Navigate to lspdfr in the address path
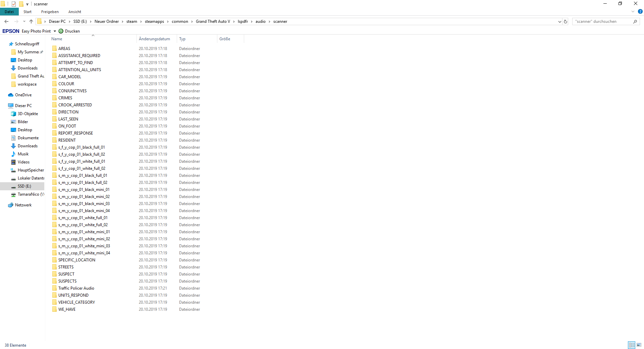Viewport: 644px width, 349px height. click(x=243, y=21)
